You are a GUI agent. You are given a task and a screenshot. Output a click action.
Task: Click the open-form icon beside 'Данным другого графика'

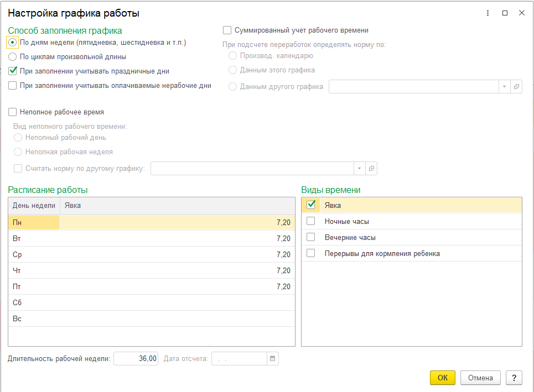point(516,87)
